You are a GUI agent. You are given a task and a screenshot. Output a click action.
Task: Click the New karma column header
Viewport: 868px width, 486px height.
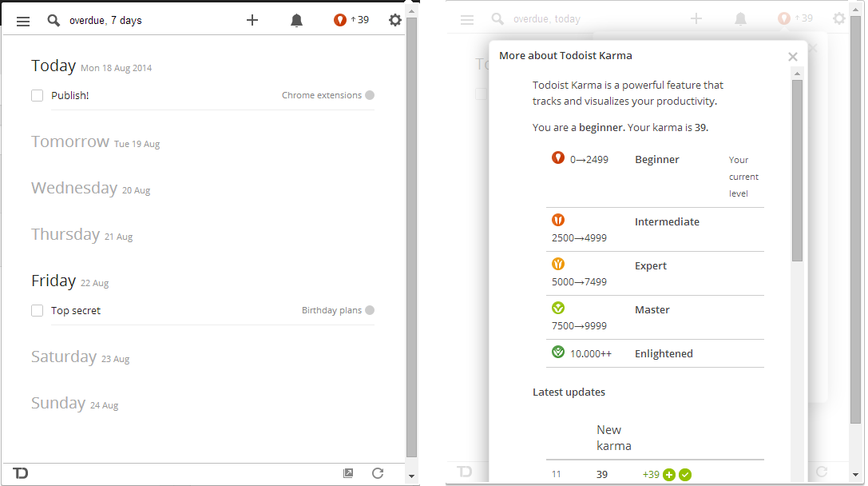pos(614,438)
